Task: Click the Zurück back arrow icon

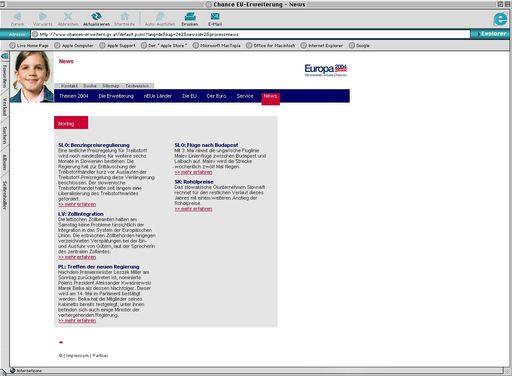Action: click(17, 16)
